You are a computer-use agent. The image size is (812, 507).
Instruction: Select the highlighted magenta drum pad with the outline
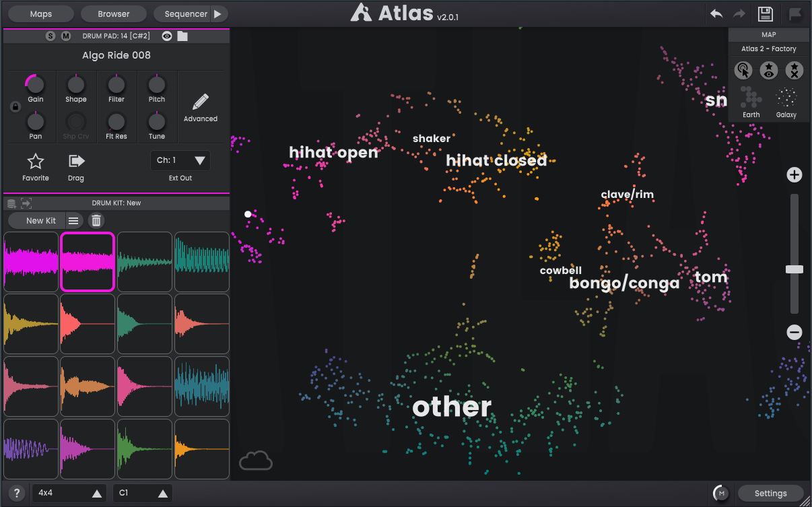point(88,262)
